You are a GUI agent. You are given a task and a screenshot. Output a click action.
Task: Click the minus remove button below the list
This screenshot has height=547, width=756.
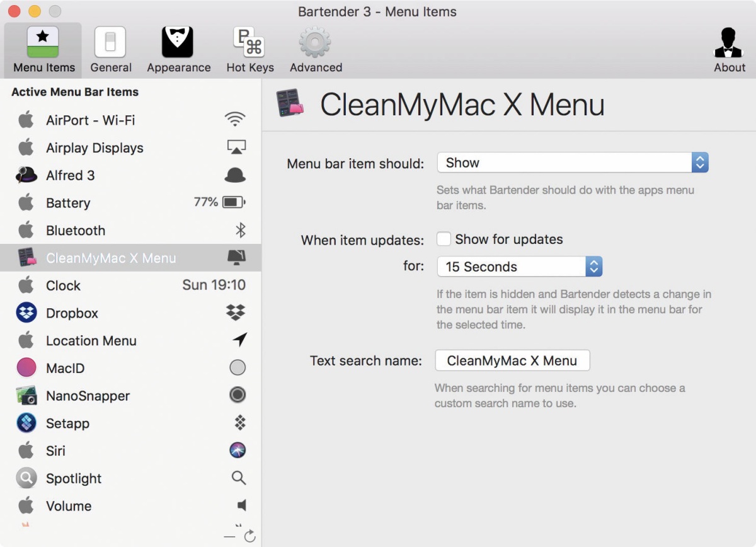[229, 536]
